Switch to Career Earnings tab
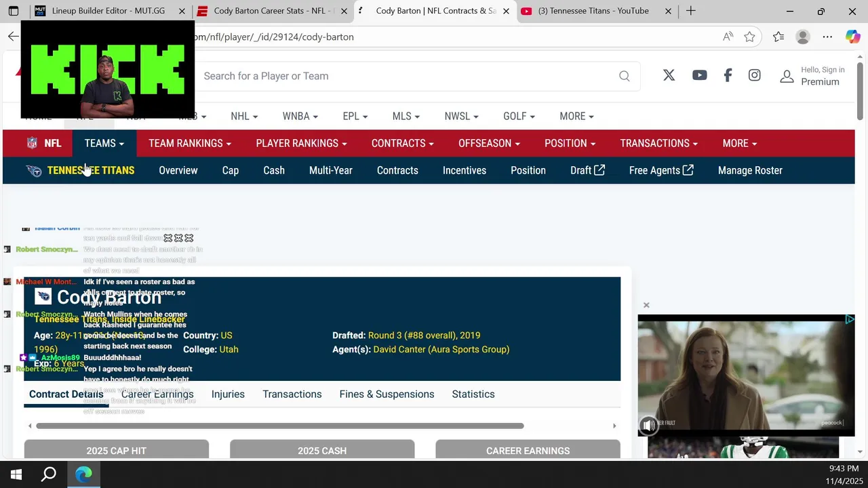This screenshot has width=868, height=488. pos(157,394)
